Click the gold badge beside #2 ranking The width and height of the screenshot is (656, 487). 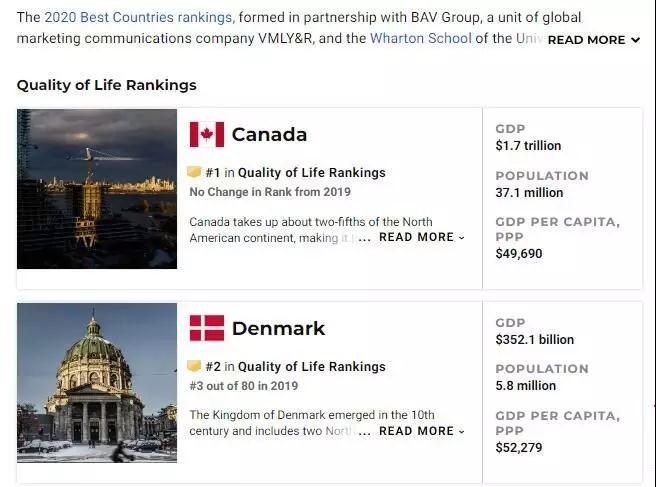pos(194,366)
